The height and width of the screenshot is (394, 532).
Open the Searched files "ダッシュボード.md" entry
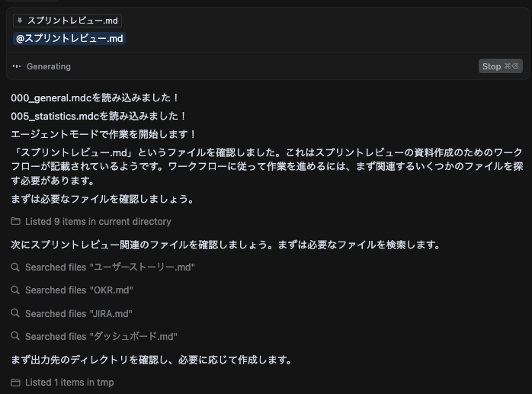click(x=101, y=336)
